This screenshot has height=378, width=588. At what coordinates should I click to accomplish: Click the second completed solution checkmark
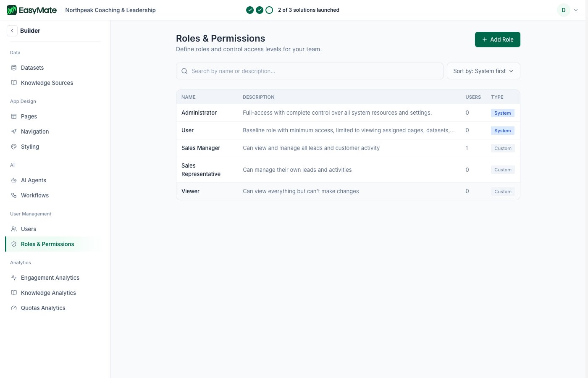[x=260, y=10]
